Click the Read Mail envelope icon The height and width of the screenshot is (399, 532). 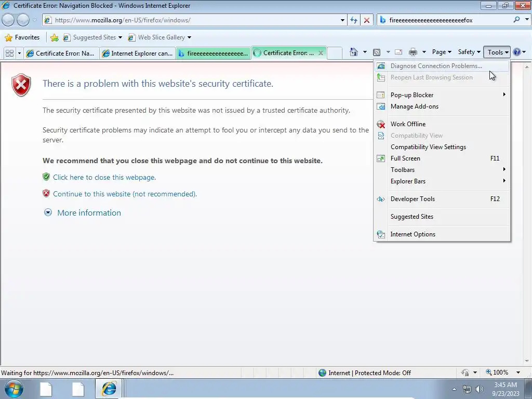click(x=398, y=52)
